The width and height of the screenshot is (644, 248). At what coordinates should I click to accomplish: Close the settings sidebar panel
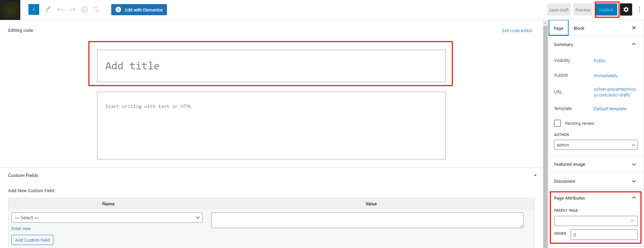(634, 28)
